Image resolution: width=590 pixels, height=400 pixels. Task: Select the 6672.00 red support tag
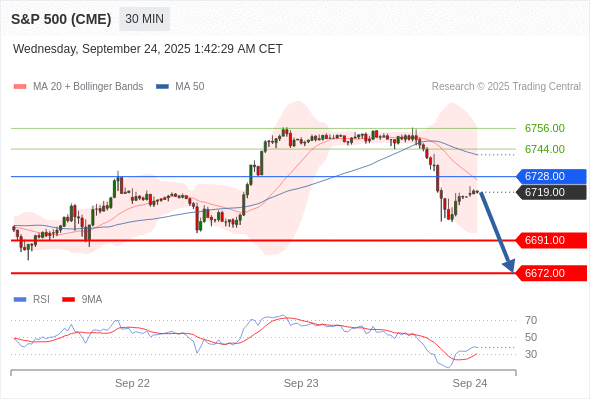tap(551, 273)
